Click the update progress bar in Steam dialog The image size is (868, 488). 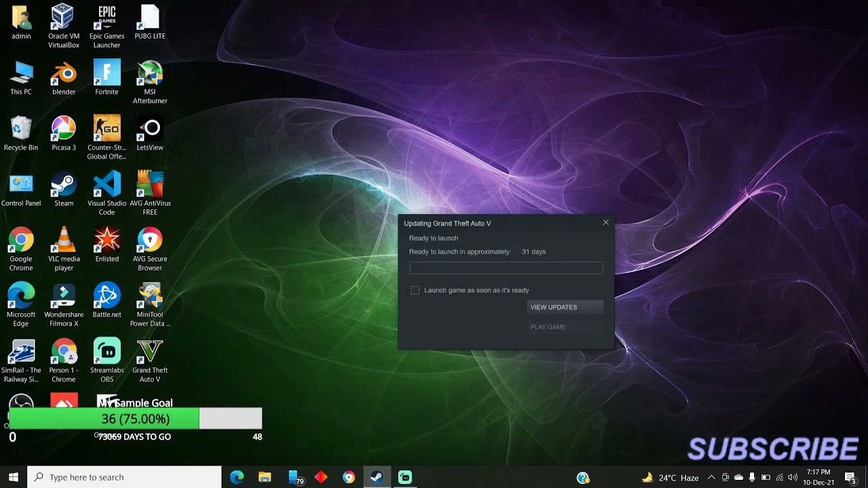[506, 268]
